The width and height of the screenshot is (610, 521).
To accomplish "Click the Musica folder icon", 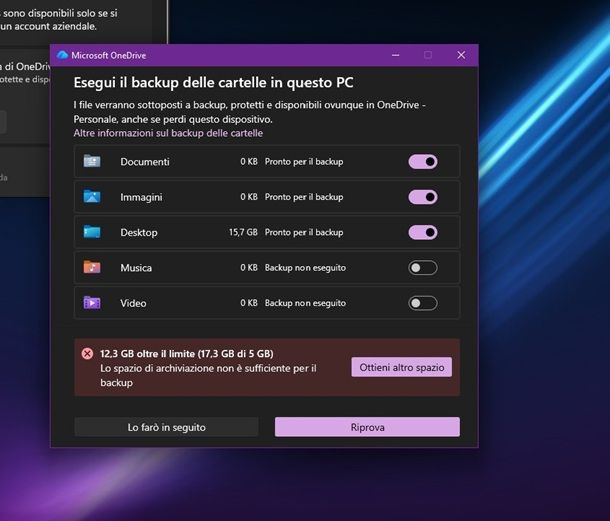I will [92, 267].
